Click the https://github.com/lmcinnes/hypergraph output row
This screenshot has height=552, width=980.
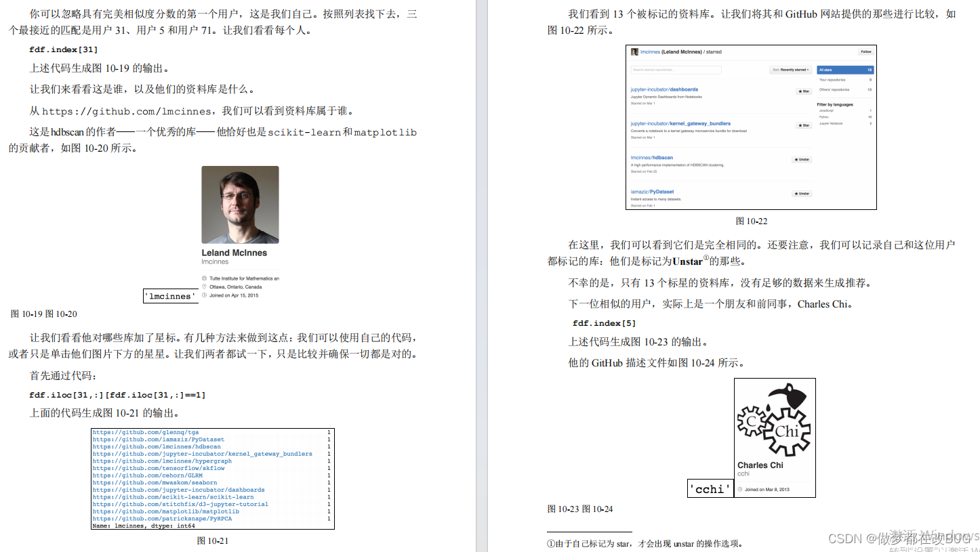coord(212,461)
